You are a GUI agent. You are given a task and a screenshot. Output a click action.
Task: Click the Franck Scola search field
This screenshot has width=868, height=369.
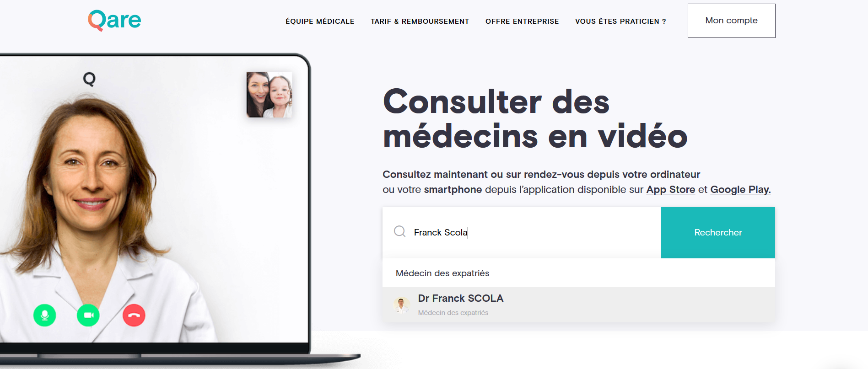[x=522, y=233]
